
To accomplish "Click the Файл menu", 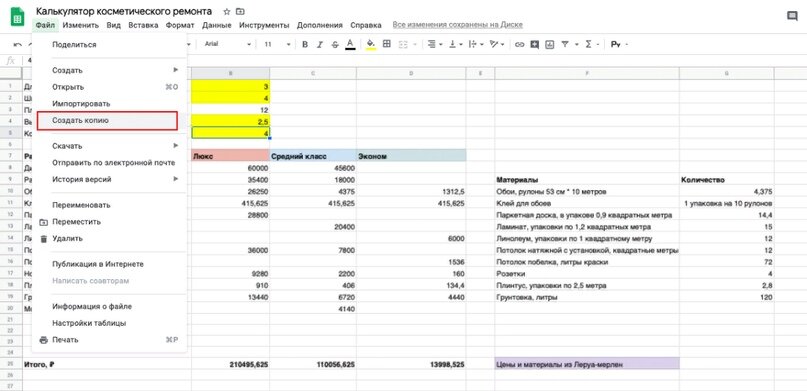I will [45, 25].
